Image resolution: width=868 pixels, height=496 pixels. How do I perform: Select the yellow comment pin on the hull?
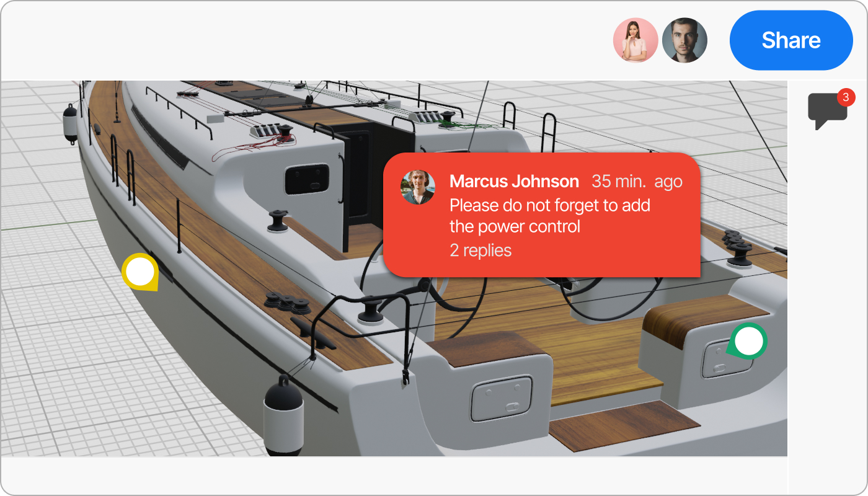[140, 272]
